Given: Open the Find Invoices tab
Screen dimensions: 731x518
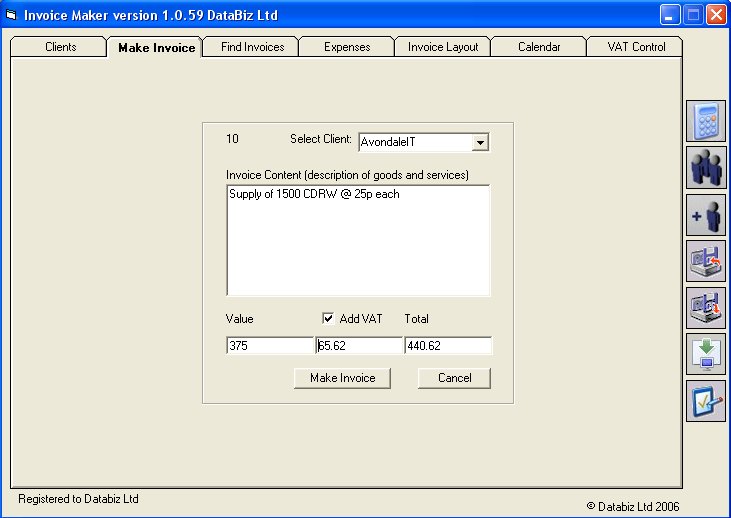Looking at the screenshot, I should pyautogui.click(x=252, y=47).
